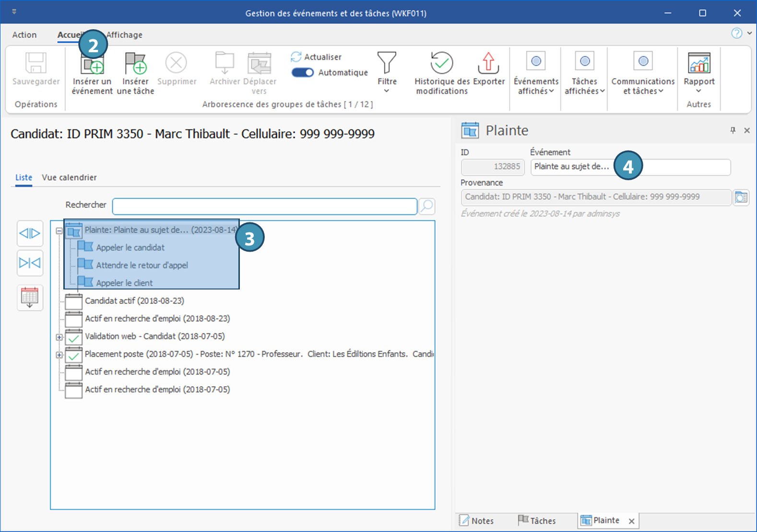
Task: Select the Appeler le candidat task
Action: tap(130, 248)
